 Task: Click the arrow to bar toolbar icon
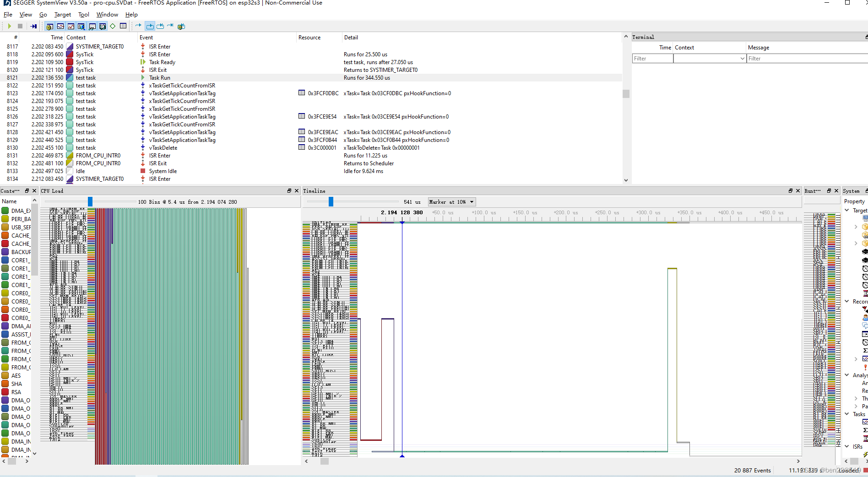170,26
